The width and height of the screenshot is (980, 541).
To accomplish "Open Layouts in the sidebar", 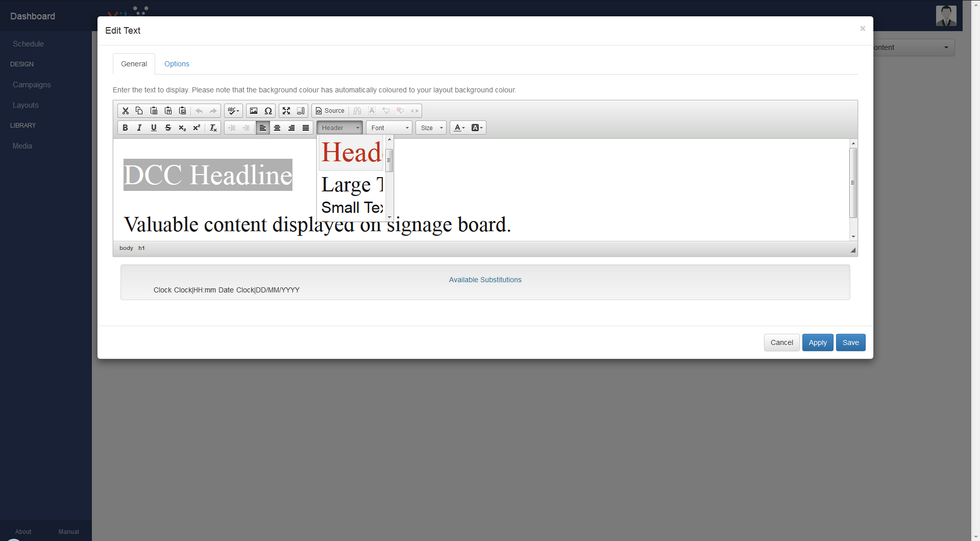I will coord(26,105).
